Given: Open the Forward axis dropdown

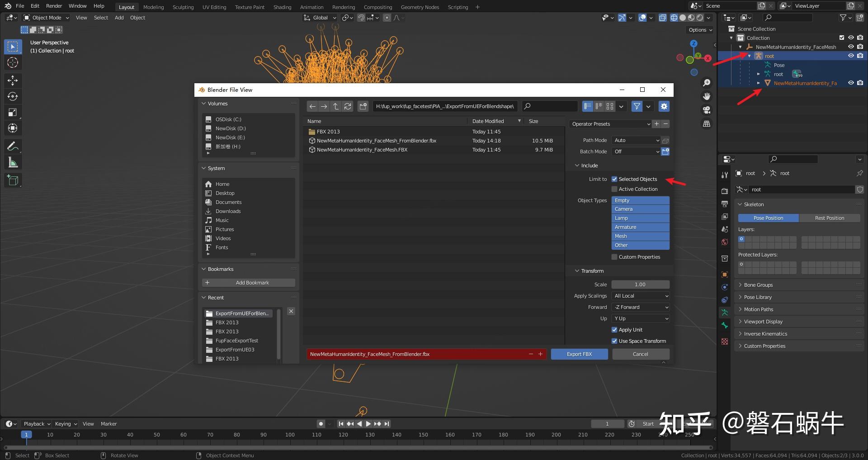Looking at the screenshot, I should click(640, 307).
